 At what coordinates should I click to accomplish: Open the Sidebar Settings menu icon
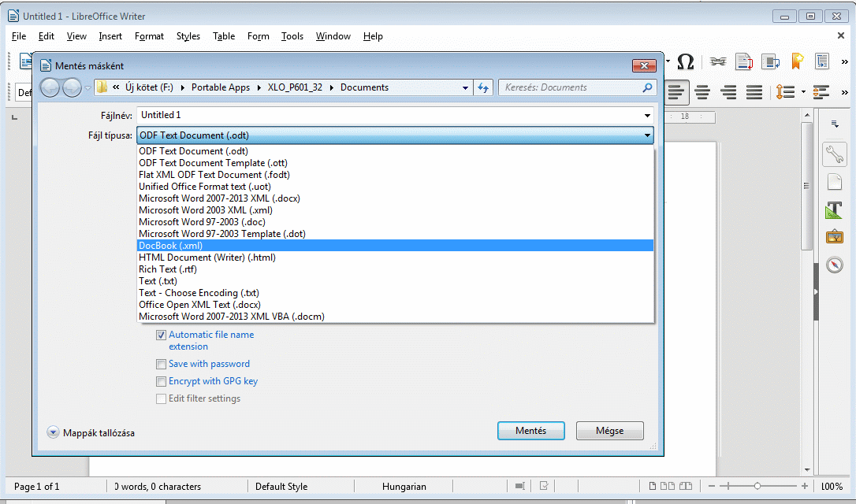(835, 124)
